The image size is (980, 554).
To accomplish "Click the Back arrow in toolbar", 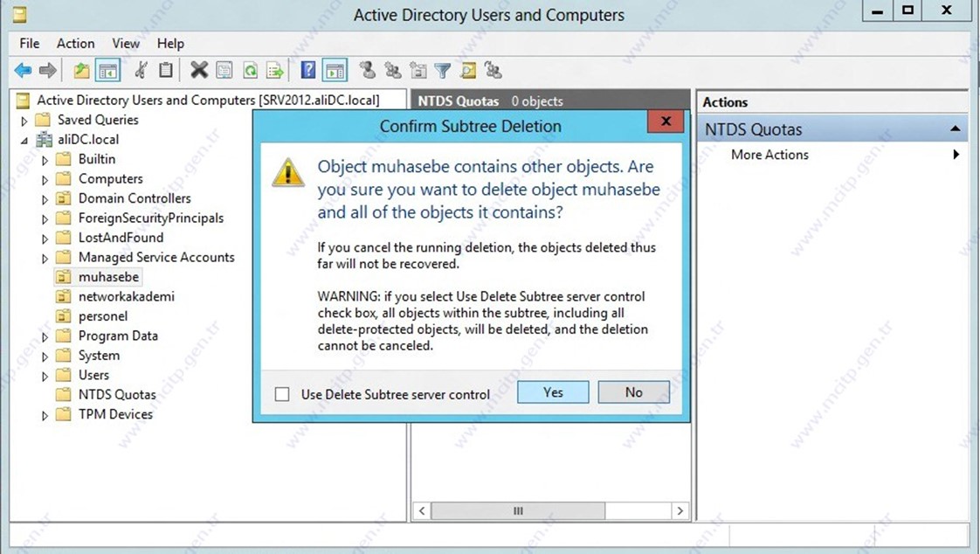I will 23,70.
